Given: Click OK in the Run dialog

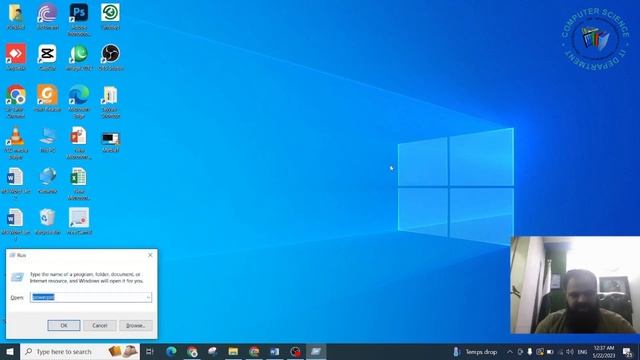Looking at the screenshot, I should coord(64,325).
